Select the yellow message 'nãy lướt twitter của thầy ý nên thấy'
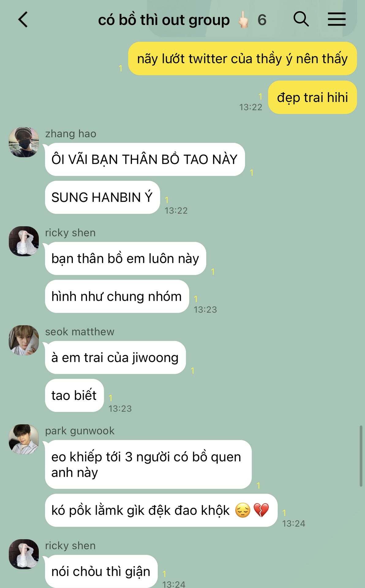 243,58
